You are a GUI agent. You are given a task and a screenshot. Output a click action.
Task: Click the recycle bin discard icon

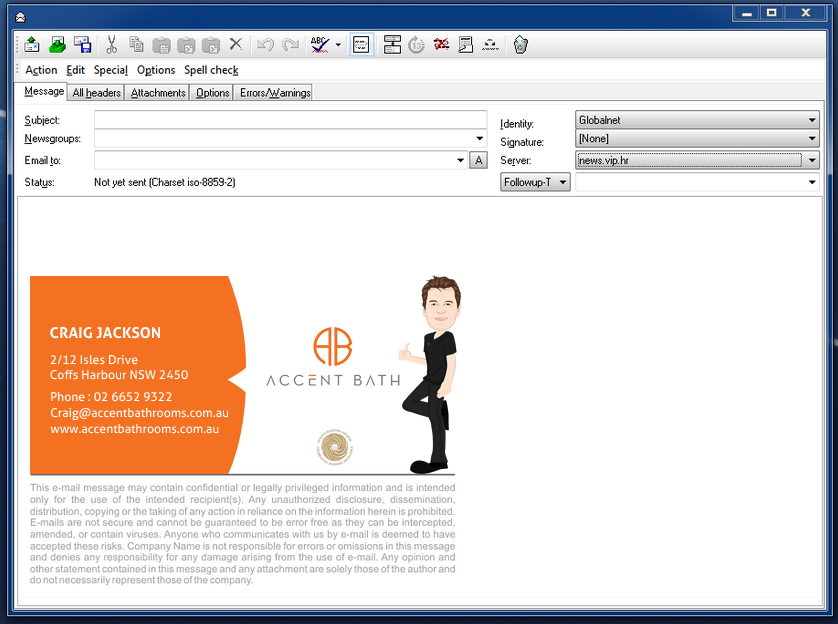point(520,44)
